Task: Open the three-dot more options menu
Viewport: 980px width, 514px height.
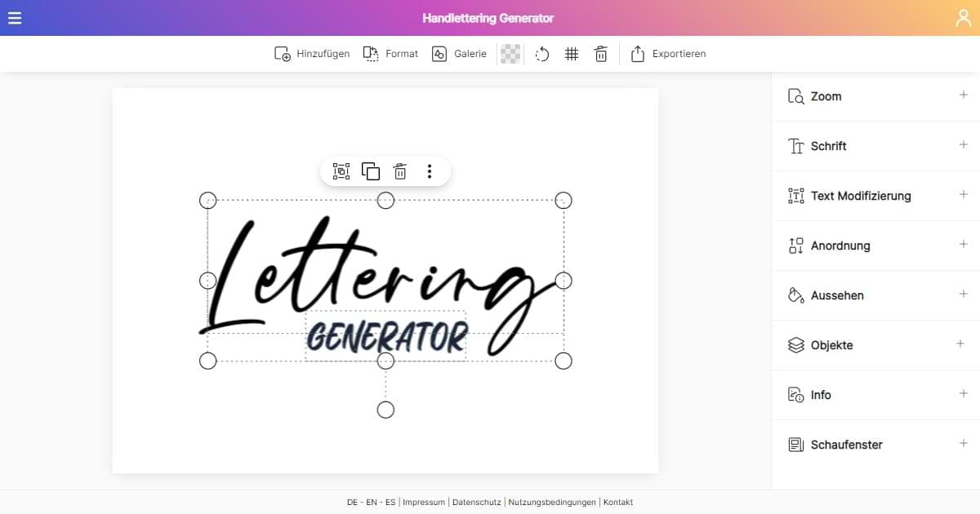Action: [x=430, y=171]
